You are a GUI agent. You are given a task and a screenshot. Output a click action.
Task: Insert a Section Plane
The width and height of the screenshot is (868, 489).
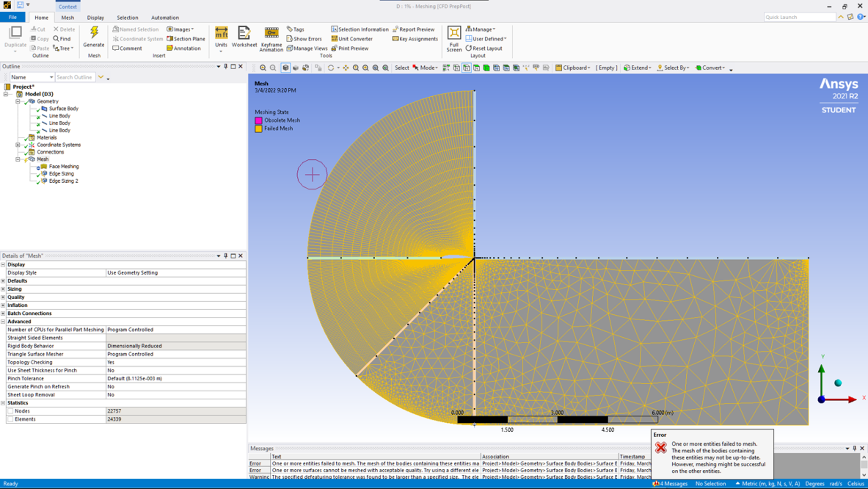(x=186, y=39)
